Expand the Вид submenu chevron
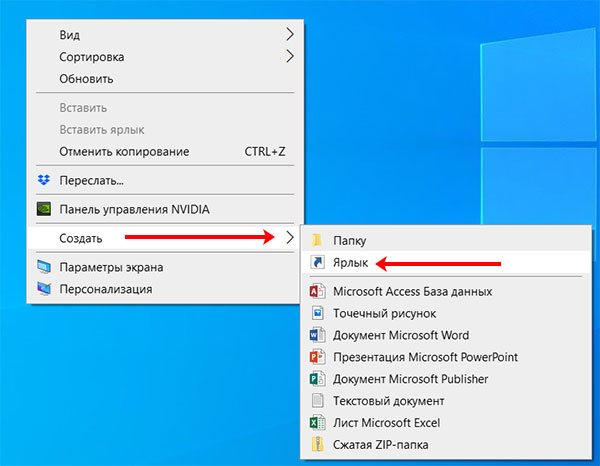This screenshot has height=466, width=600. click(x=290, y=34)
